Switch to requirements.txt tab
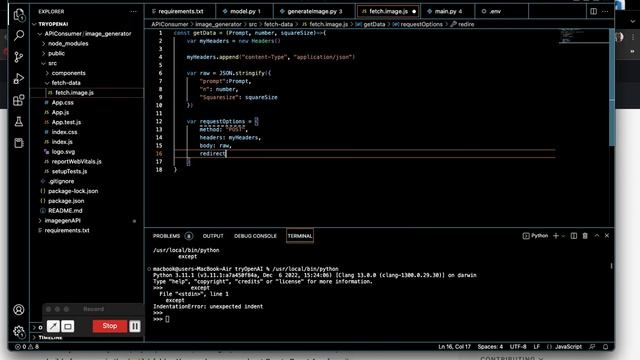Screen dimensions: 640x360 (180, 11)
